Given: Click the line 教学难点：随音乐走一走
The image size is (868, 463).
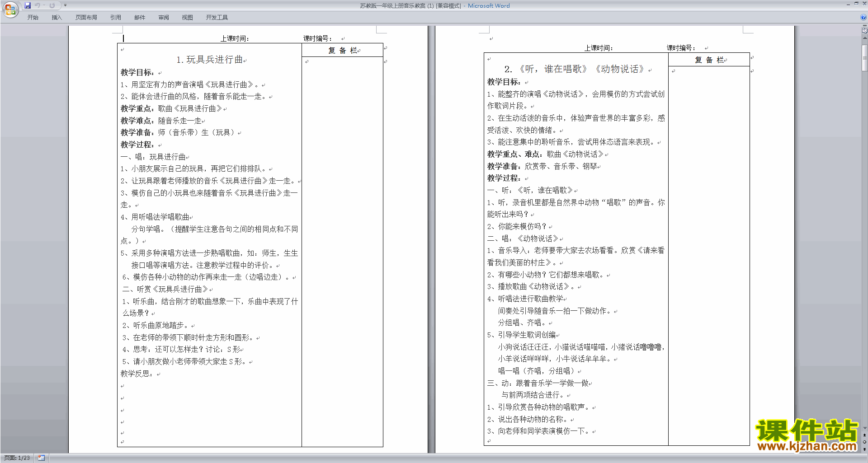Looking at the screenshot, I should tap(161, 121).
